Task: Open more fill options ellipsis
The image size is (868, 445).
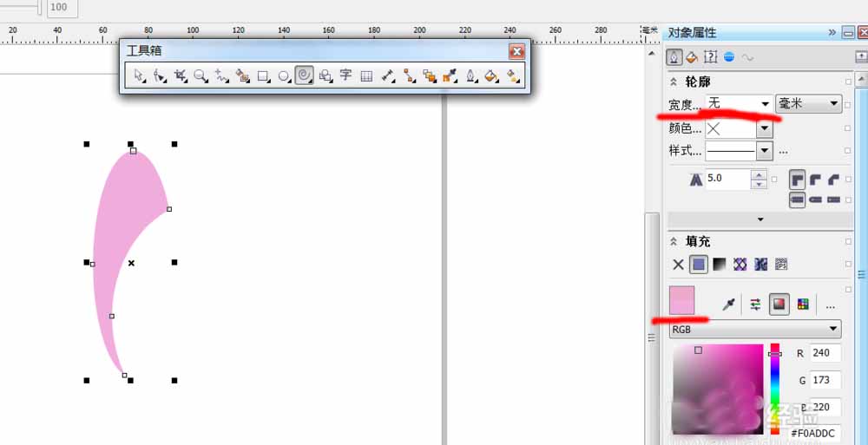Action: 830,306
